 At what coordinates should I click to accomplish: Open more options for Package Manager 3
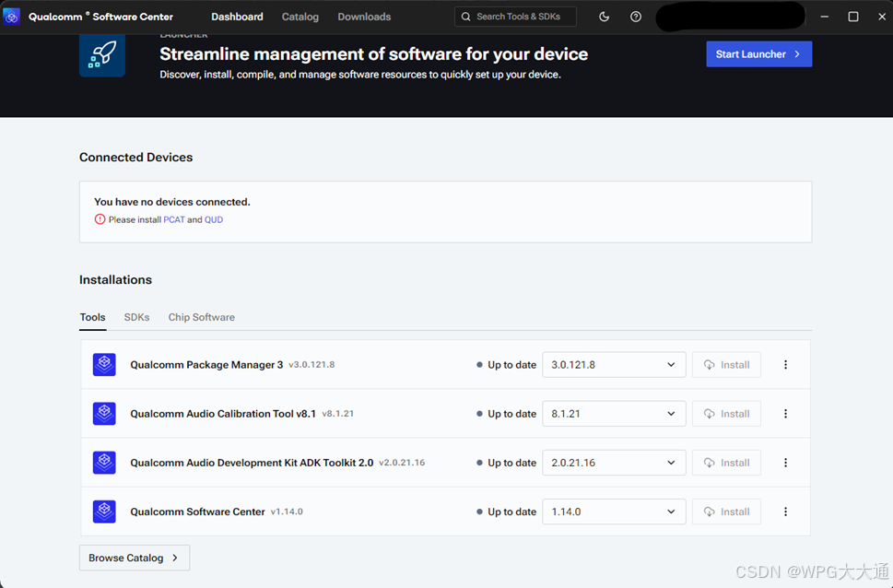click(x=785, y=365)
